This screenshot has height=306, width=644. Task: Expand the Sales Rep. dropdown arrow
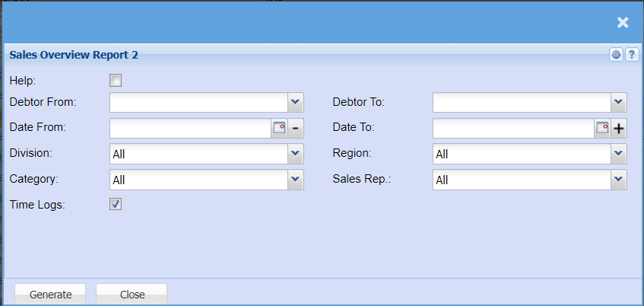619,180
